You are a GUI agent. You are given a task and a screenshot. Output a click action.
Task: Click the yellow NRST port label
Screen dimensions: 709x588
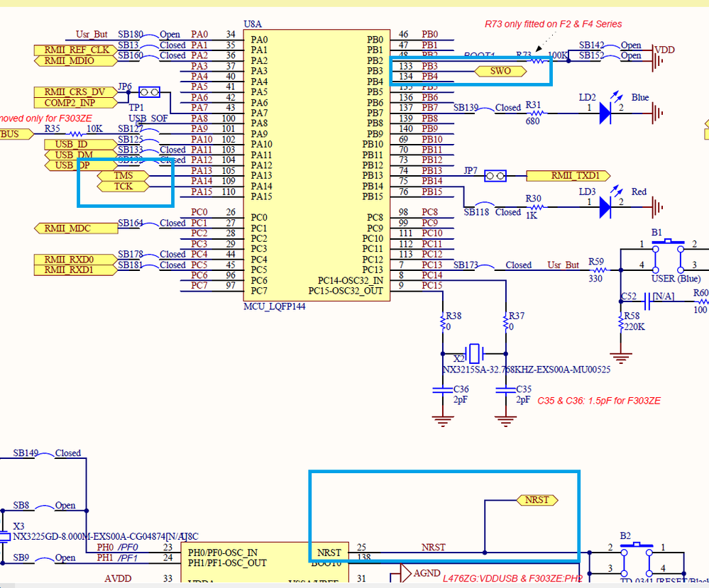(537, 500)
